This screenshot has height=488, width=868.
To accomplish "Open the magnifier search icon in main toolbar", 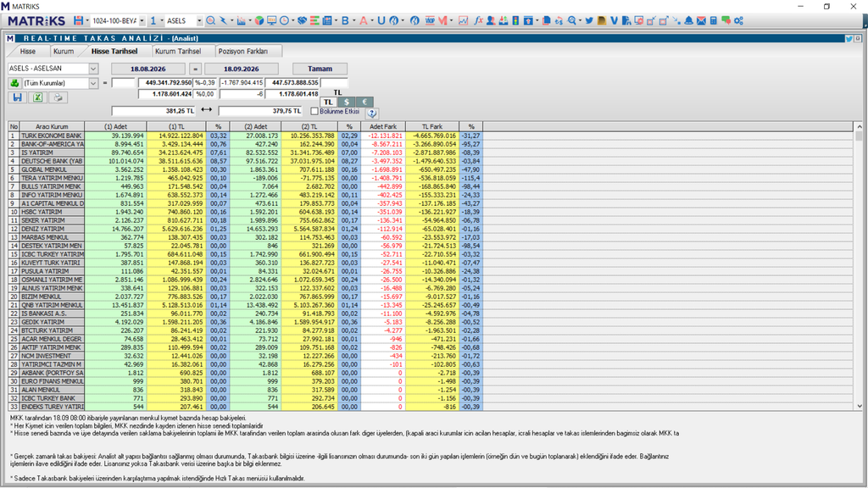I will click(210, 20).
